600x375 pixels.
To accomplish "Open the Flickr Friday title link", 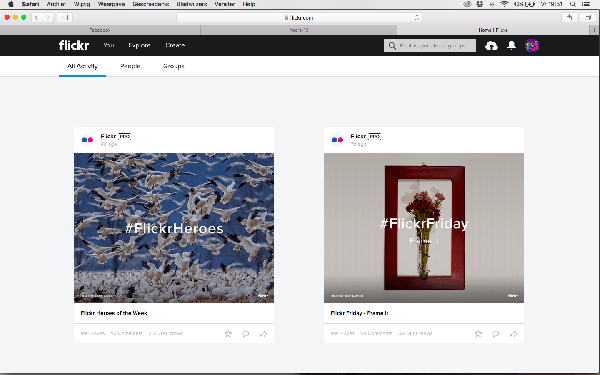I will 359,313.
